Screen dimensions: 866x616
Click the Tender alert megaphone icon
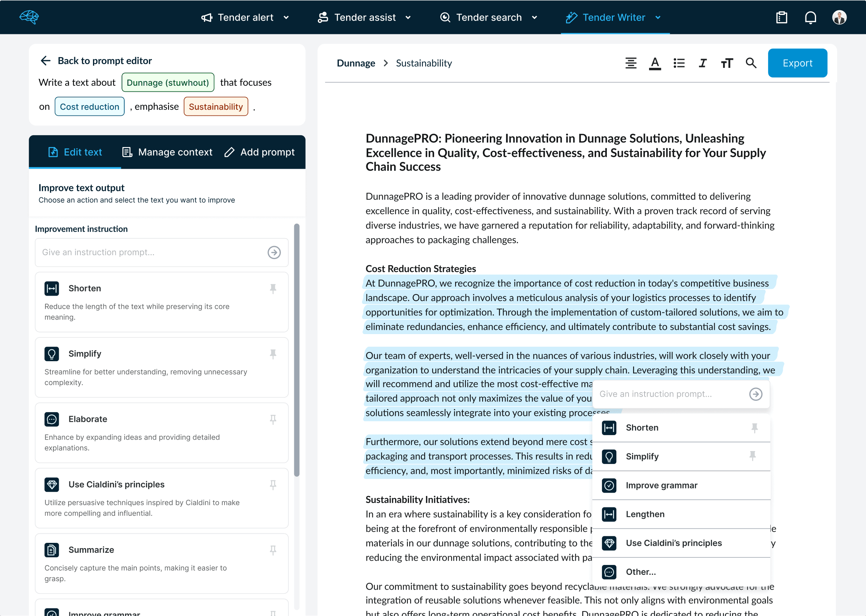[x=207, y=18]
